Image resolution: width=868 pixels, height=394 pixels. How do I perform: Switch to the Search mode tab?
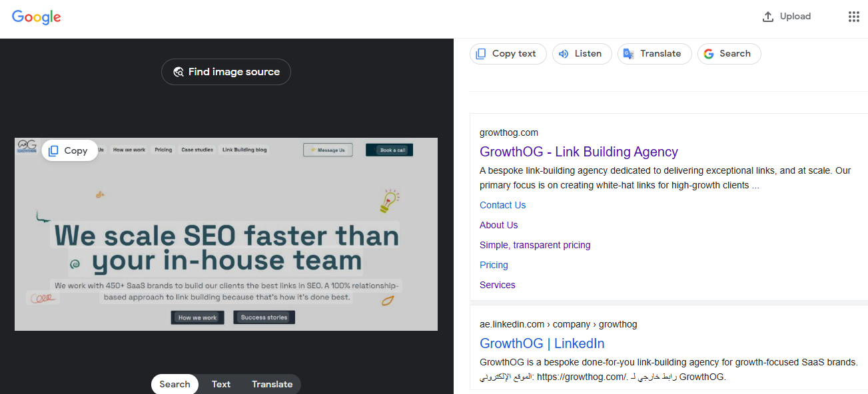point(175,384)
